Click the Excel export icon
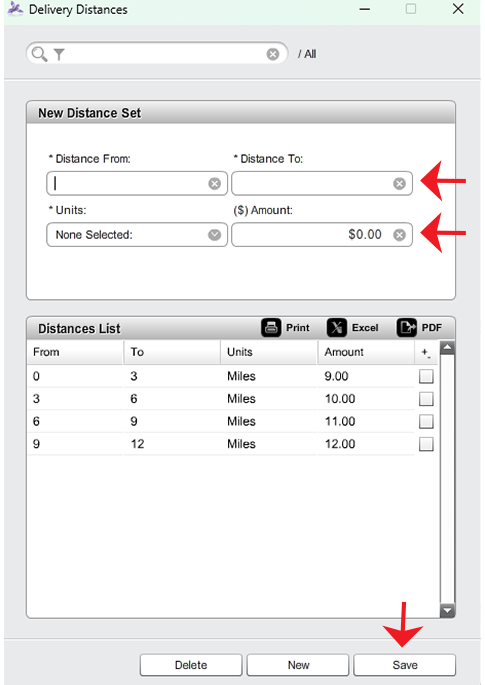The image size is (485, 685). tap(336, 328)
